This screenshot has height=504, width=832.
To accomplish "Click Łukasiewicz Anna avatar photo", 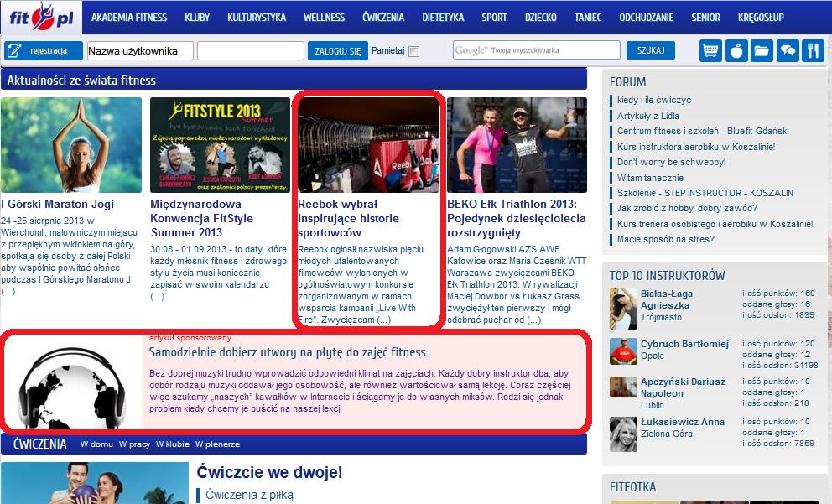I will pos(623,434).
